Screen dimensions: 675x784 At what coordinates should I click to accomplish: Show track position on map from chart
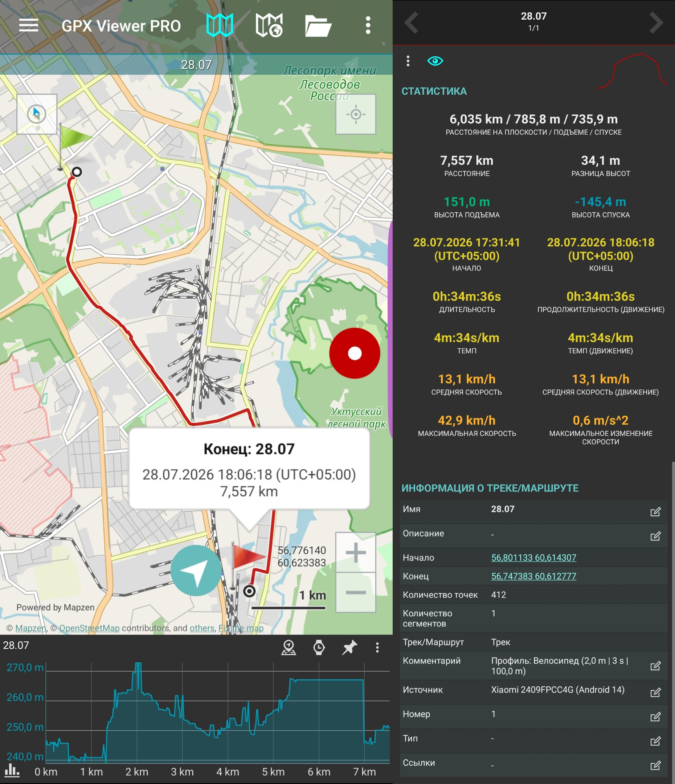289,648
